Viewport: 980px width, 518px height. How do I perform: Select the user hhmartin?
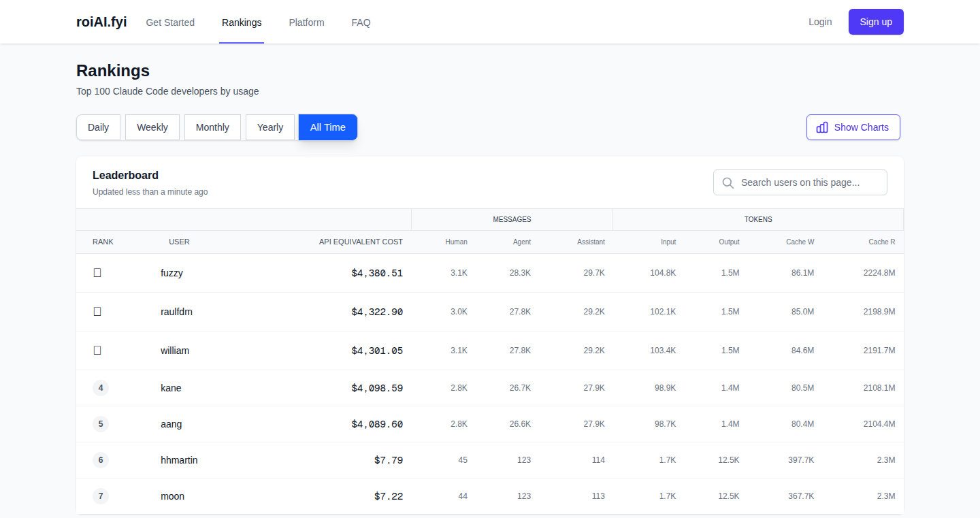[x=179, y=460]
